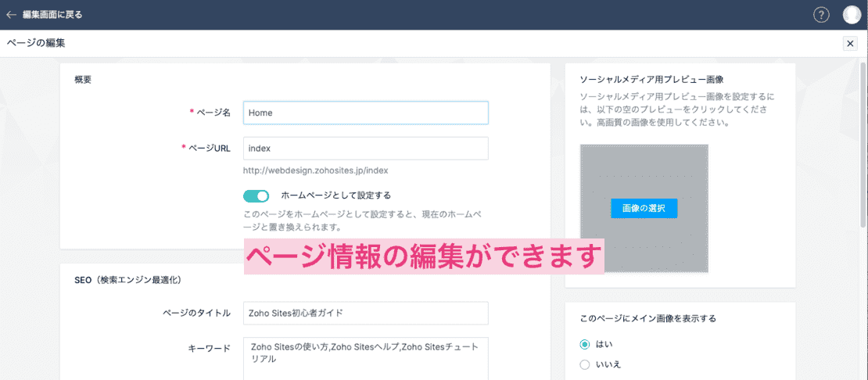Click the http://webdesign.zohosites.jp/index URL text
Screen dimensions: 868x380
317,170
